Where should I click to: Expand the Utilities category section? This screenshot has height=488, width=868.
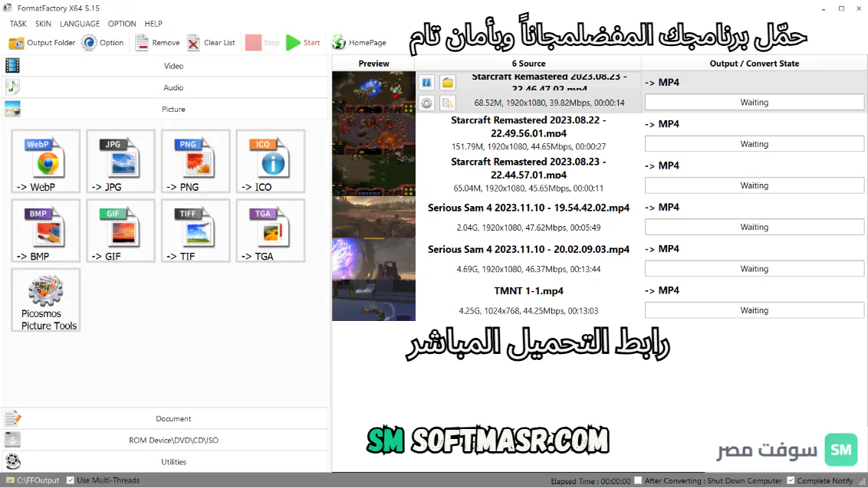(166, 461)
